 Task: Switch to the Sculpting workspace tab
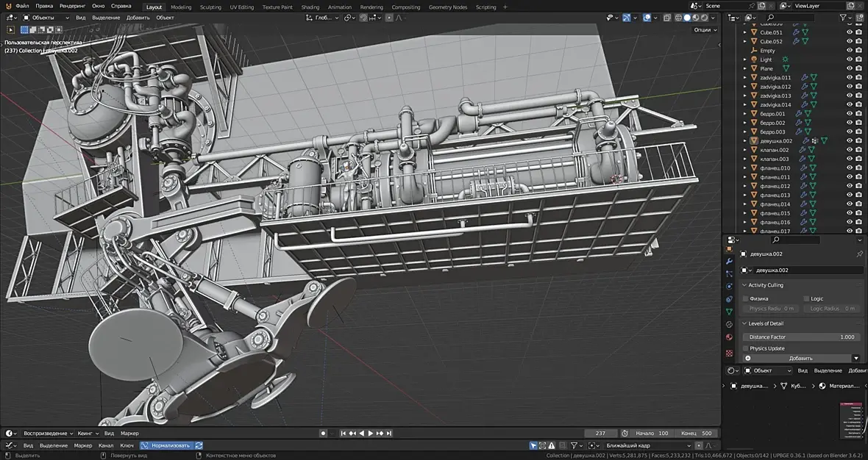pos(210,7)
